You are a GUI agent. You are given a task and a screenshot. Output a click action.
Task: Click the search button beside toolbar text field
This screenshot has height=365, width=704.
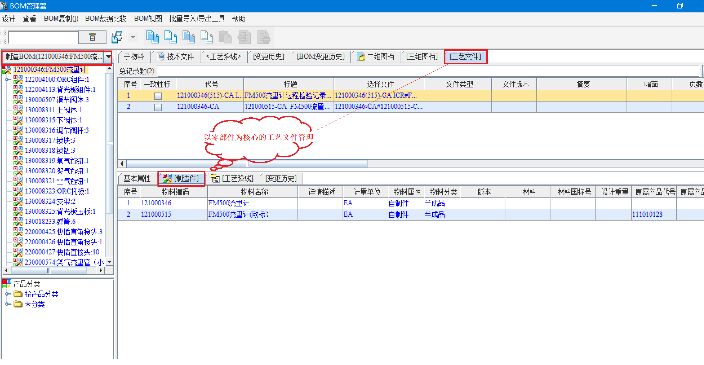click(92, 37)
